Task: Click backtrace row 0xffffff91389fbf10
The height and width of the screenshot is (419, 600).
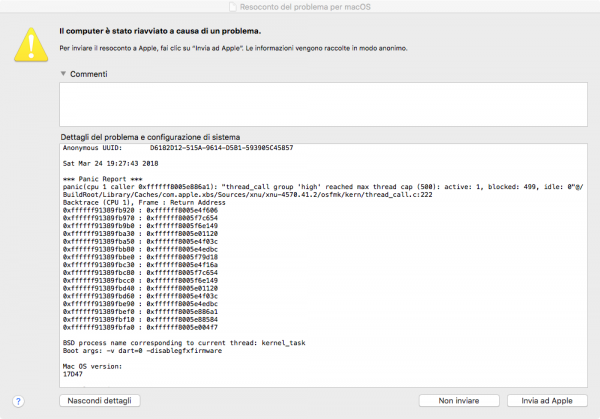Action: pyautogui.click(x=140, y=320)
